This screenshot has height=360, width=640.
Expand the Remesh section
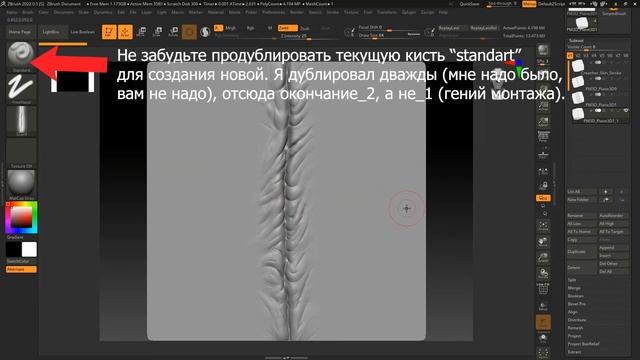click(576, 328)
